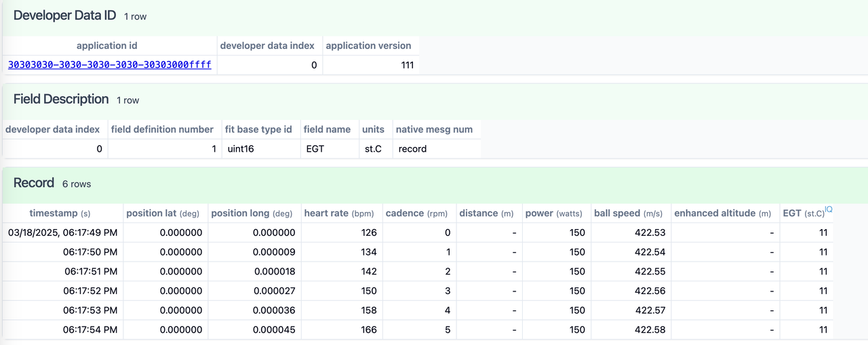Select the position long column header

(x=252, y=213)
